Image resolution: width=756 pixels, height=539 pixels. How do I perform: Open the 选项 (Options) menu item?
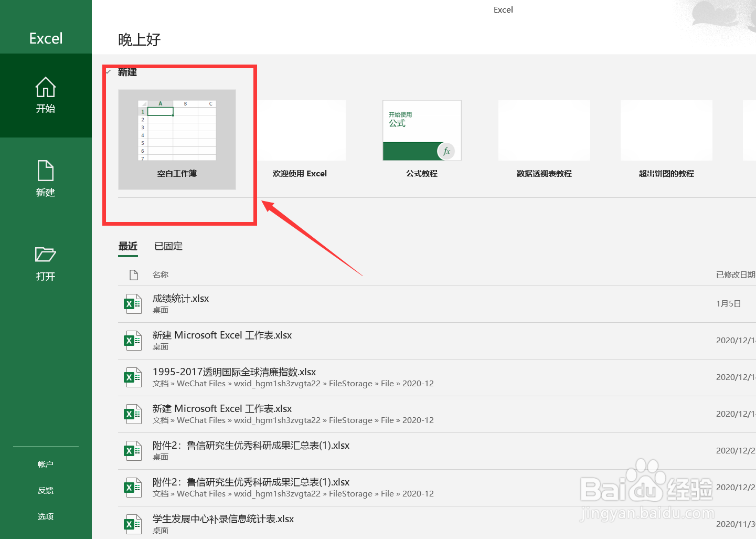tap(46, 516)
